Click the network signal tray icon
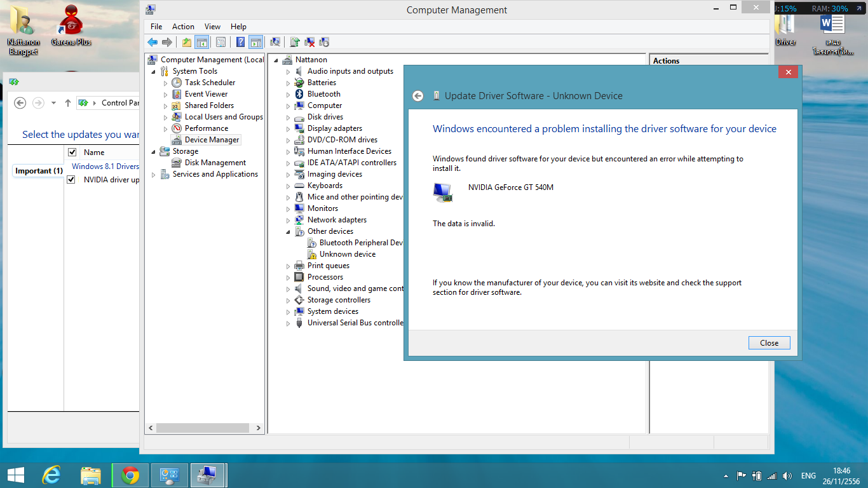Image resolution: width=868 pixels, height=488 pixels. [x=772, y=475]
